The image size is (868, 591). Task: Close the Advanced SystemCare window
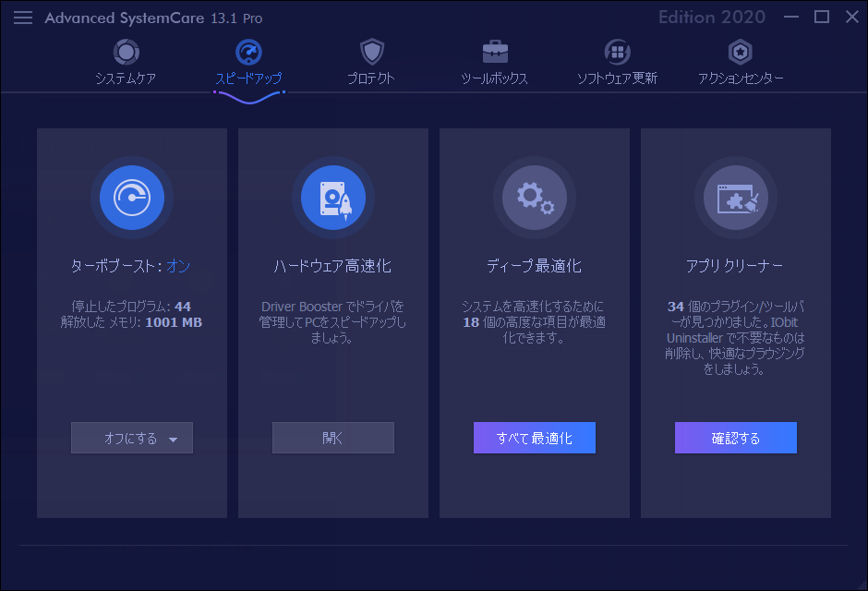(x=852, y=18)
